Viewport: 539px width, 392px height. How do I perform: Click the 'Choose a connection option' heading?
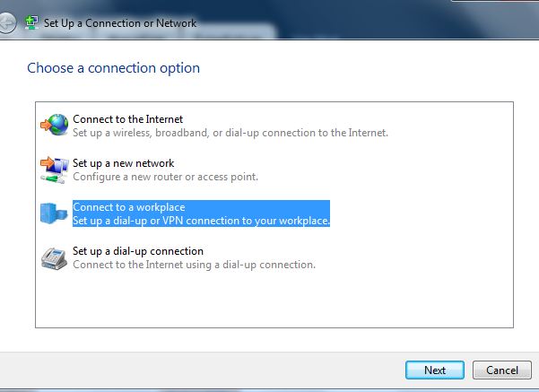[x=113, y=68]
